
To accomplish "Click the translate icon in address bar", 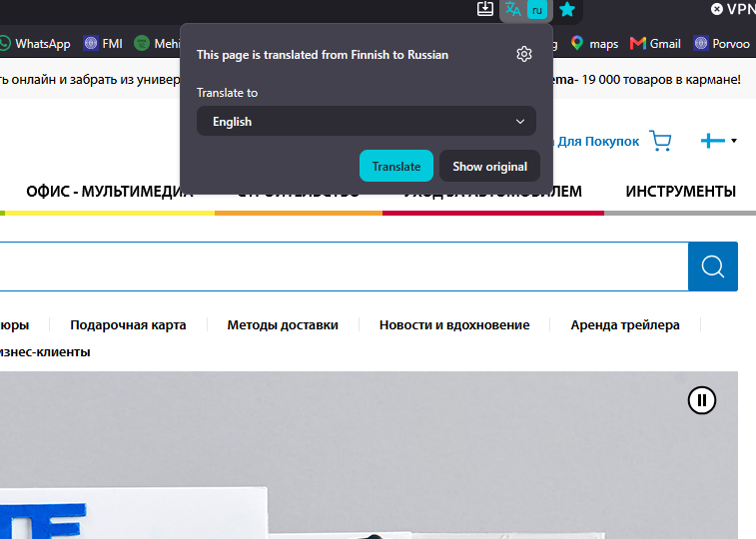I will [x=513, y=9].
